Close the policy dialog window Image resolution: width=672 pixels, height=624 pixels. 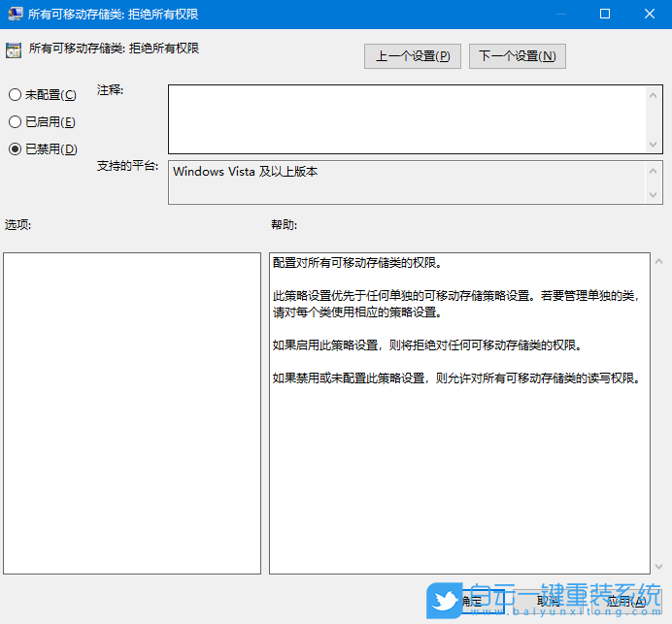[x=650, y=15]
